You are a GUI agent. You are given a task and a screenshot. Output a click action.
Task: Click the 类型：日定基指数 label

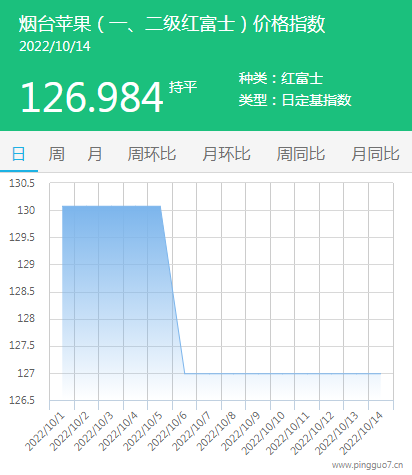click(295, 100)
